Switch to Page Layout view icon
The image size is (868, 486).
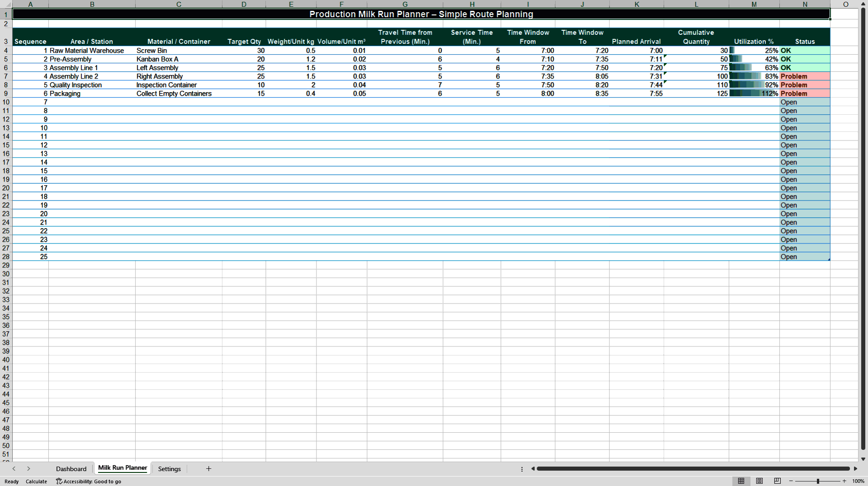(759, 481)
